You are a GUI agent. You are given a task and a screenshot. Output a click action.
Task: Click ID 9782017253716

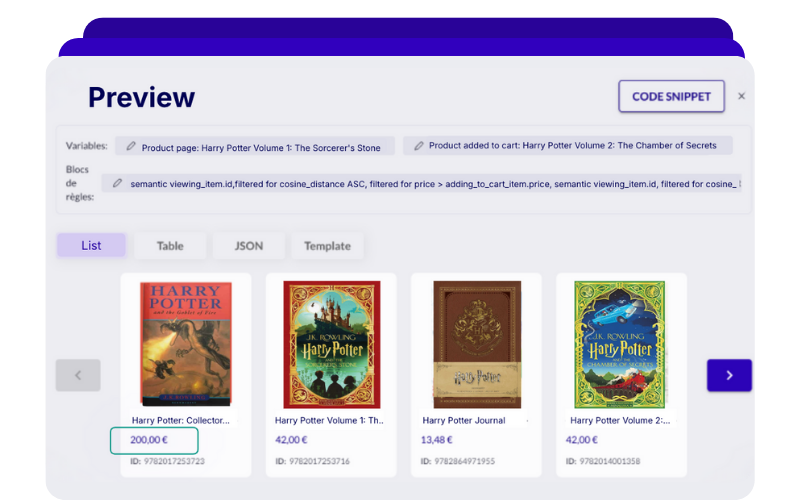[312, 461]
